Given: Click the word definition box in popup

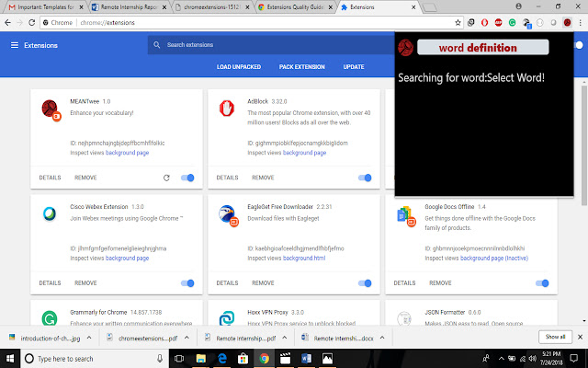Looking at the screenshot, I should pyautogui.click(x=482, y=48).
